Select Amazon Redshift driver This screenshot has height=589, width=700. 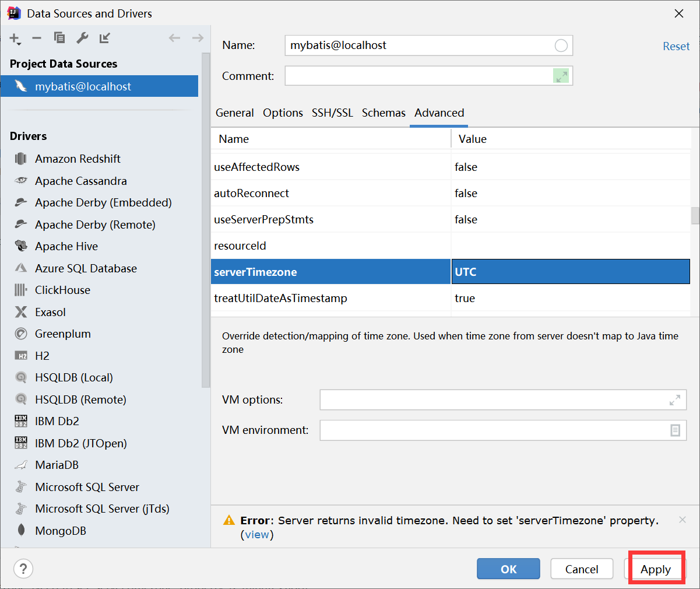click(78, 159)
